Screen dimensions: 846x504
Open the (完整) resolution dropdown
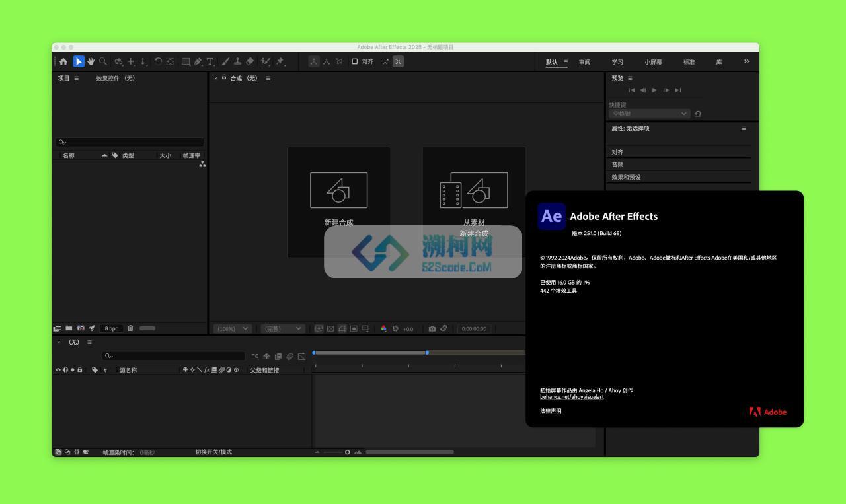tap(282, 328)
